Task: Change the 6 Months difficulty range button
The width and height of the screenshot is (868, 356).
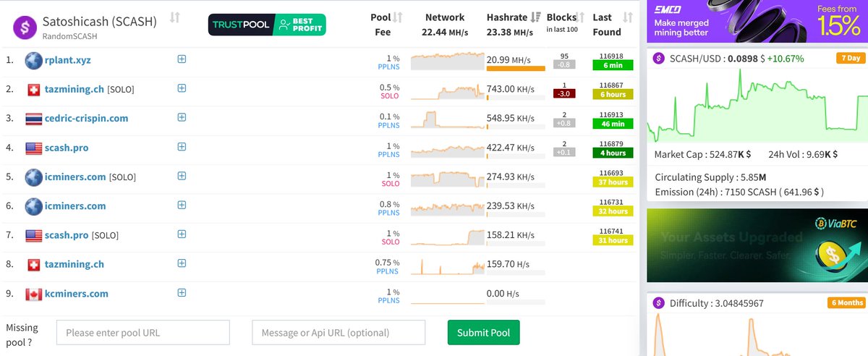Action: pos(846,302)
